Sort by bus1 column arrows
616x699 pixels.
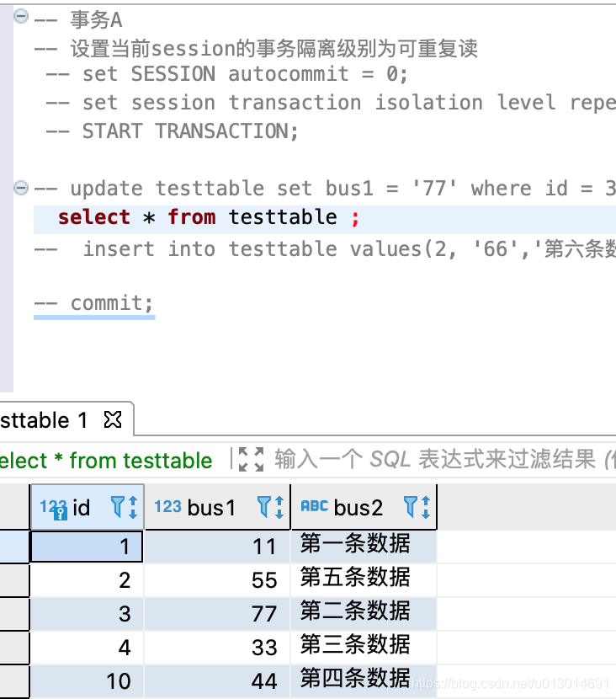pyautogui.click(x=279, y=507)
